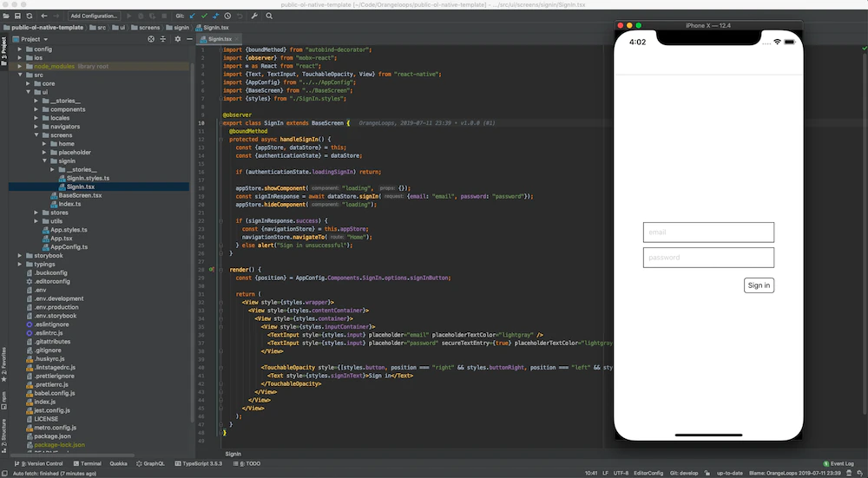The width and height of the screenshot is (868, 478).
Task: Click the UTF-8 encoding in status bar
Action: coord(621,473)
